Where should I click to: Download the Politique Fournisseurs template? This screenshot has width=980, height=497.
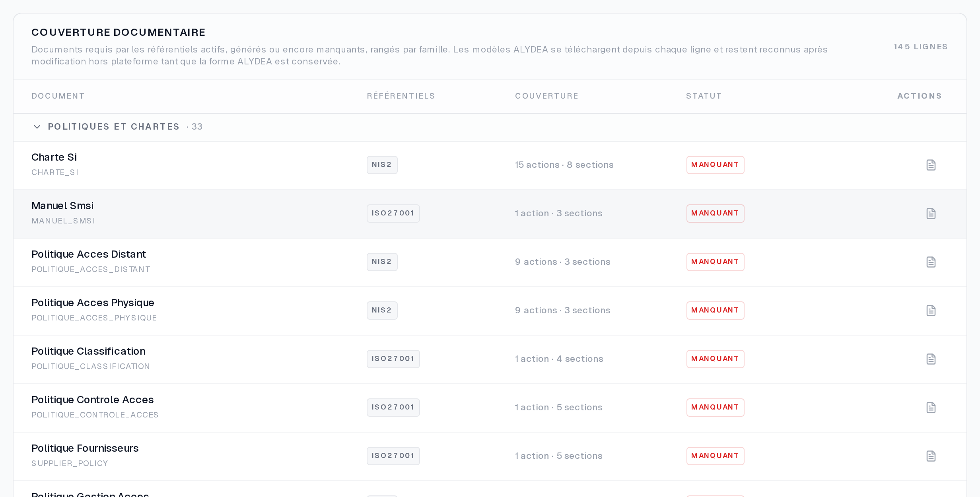pyautogui.click(x=931, y=456)
